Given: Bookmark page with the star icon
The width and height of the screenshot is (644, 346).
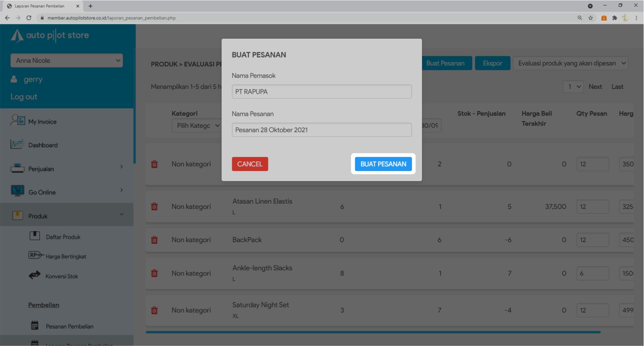Looking at the screenshot, I should pos(591,18).
